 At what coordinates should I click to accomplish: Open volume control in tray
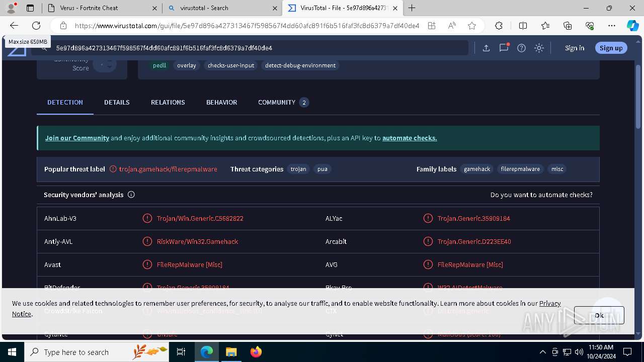click(x=579, y=352)
